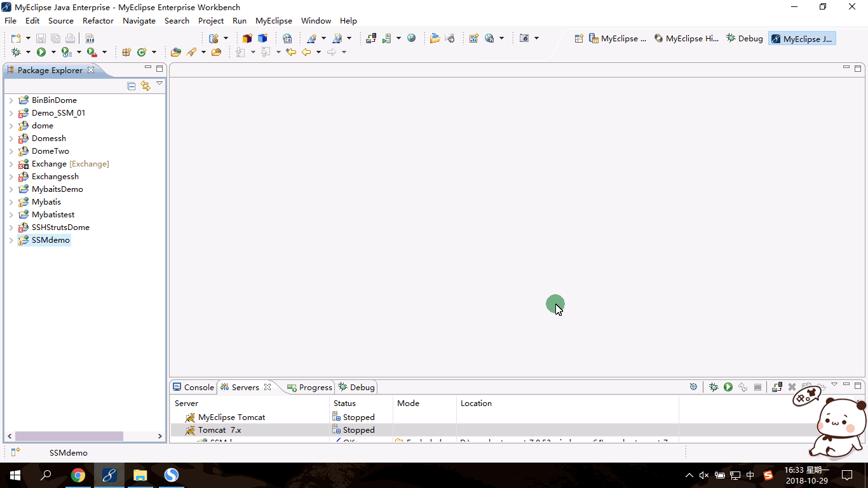This screenshot has height=488, width=868.
Task: Click the Open Type folder icon
Action: pyautogui.click(x=176, y=52)
